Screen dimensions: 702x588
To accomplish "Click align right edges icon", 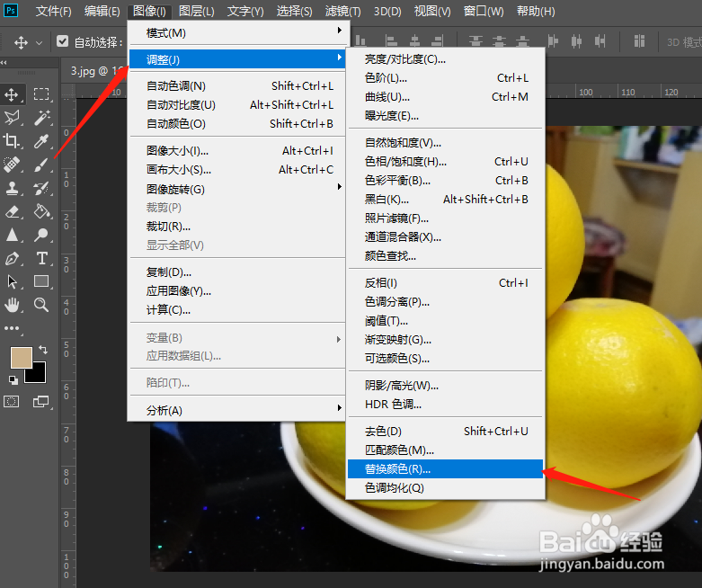I will (437, 41).
